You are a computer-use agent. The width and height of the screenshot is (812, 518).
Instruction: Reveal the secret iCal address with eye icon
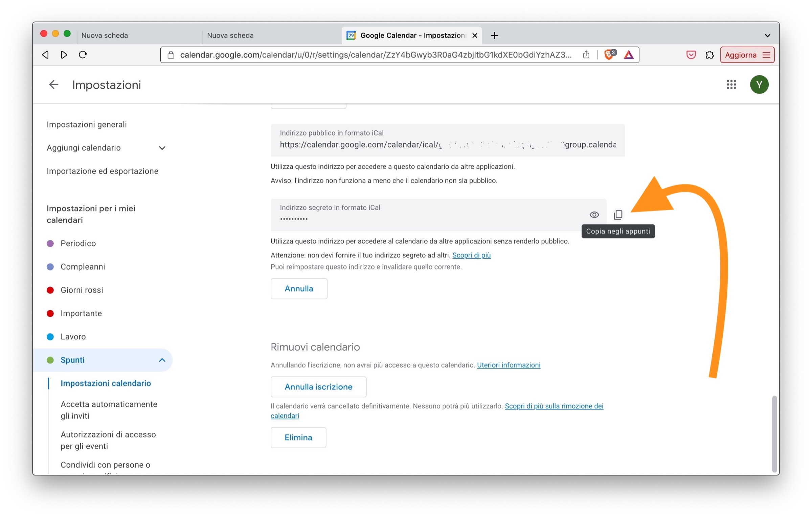point(594,215)
